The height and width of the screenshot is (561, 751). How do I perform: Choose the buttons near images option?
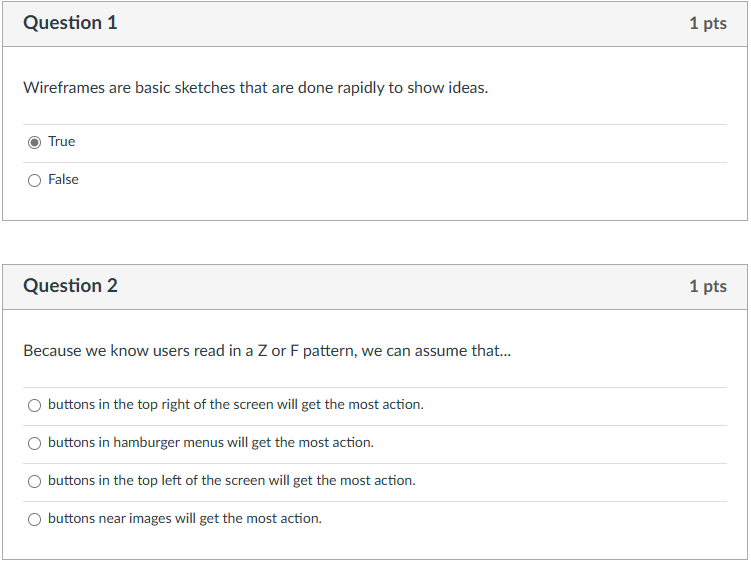tap(34, 519)
